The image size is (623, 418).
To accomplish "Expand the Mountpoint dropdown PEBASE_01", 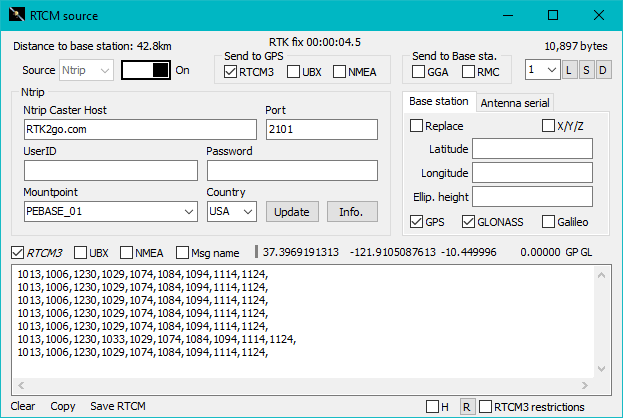I will (x=111, y=211).
